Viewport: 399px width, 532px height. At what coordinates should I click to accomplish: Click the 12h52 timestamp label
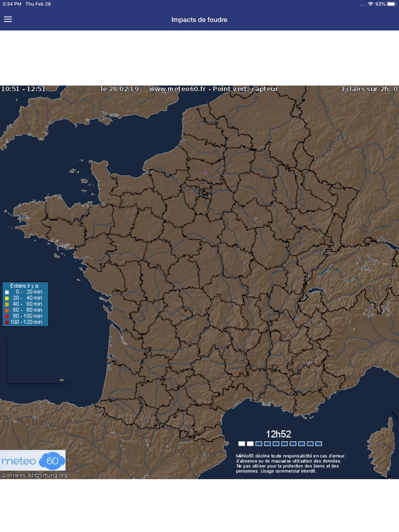point(279,434)
